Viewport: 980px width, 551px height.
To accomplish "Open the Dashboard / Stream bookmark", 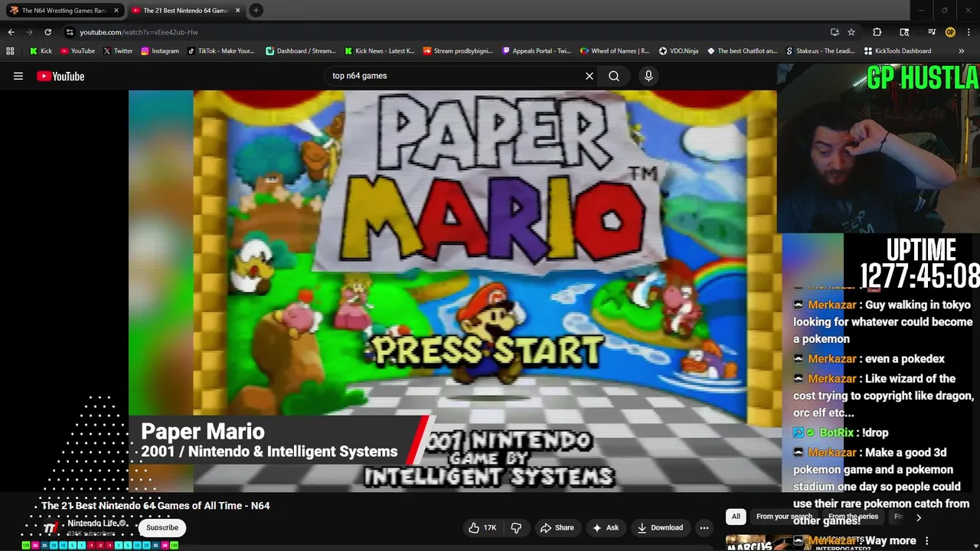I will pos(300,51).
